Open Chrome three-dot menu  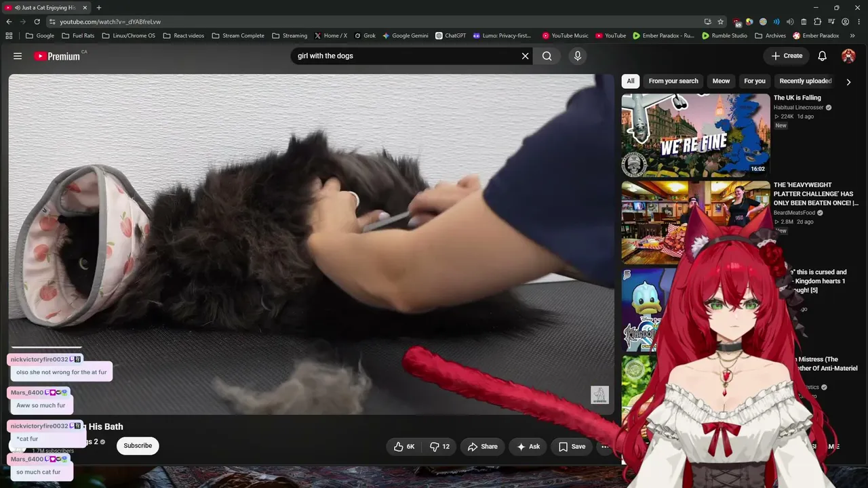coord(859,22)
